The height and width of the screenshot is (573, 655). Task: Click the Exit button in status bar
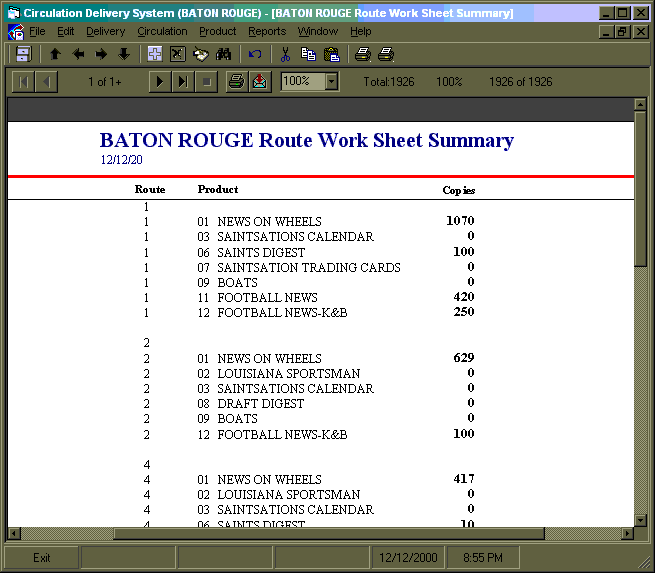pyautogui.click(x=41, y=558)
